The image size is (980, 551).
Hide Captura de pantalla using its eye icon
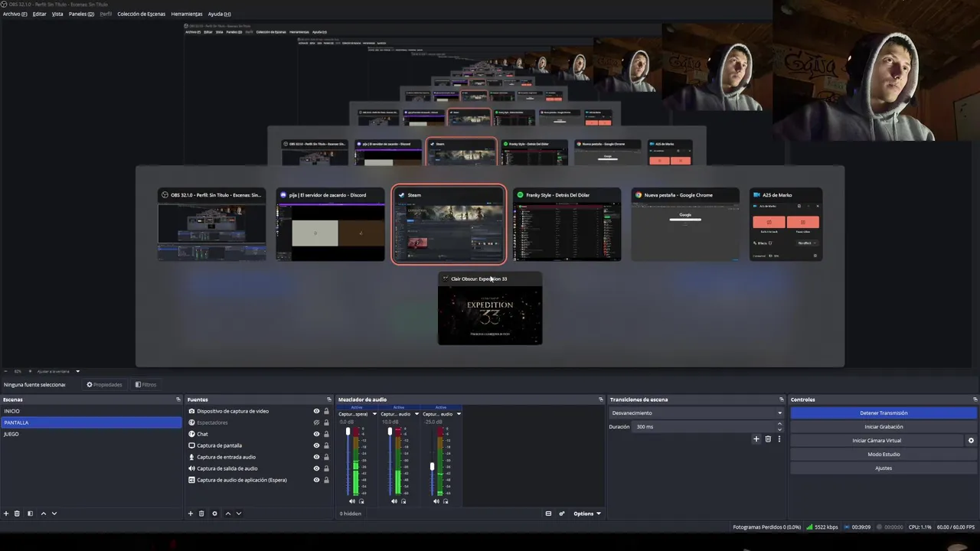[316, 445]
